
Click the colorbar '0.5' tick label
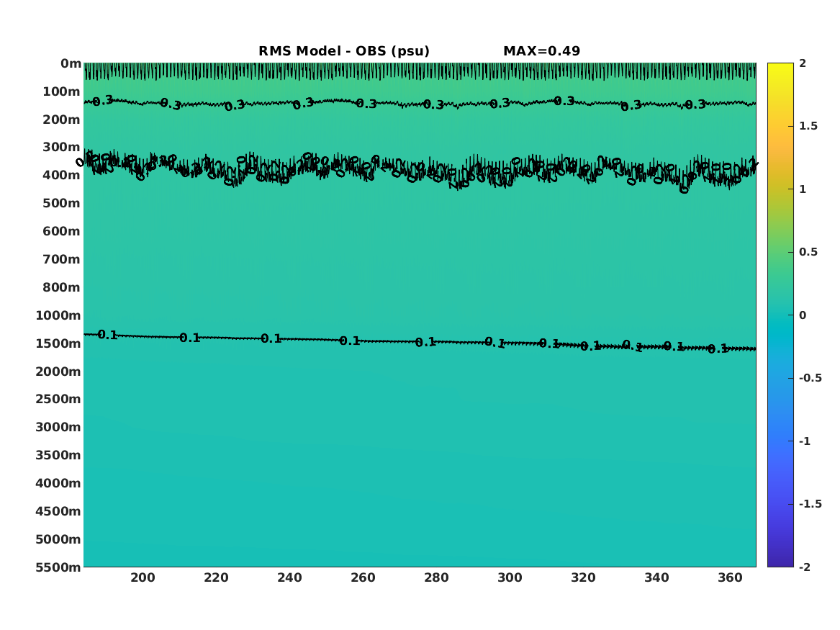[x=808, y=252]
